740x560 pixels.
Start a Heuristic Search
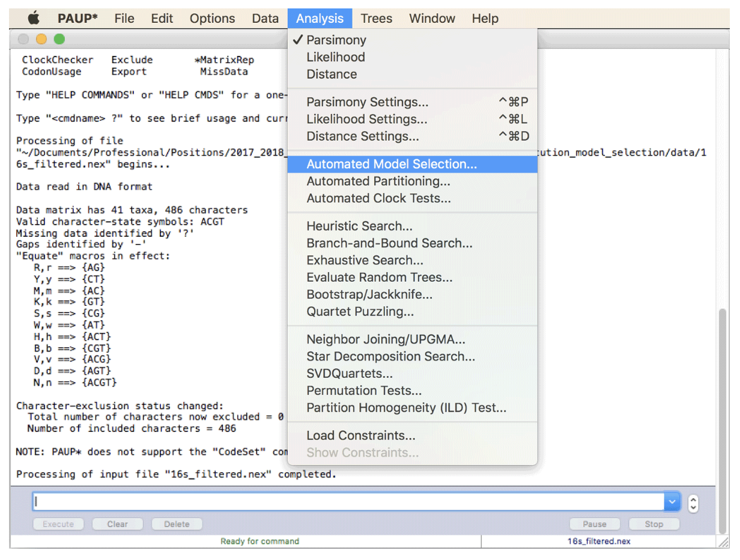click(359, 227)
